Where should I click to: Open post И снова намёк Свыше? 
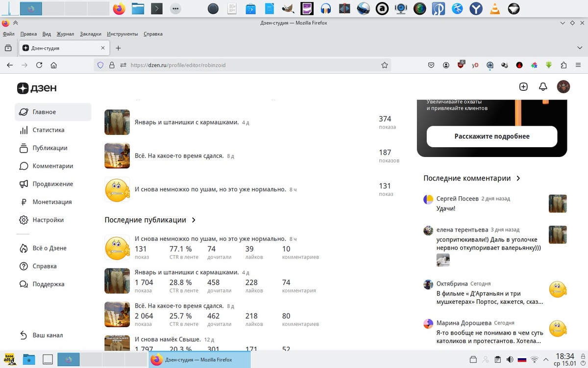(x=168, y=339)
